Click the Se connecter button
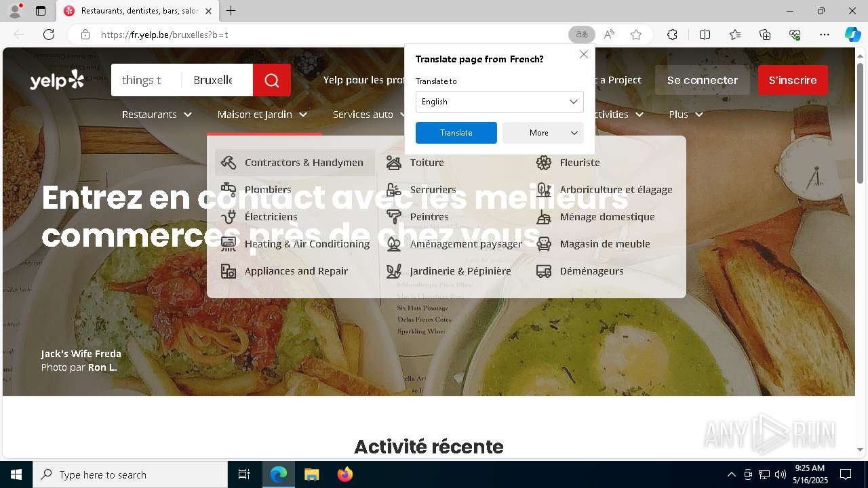This screenshot has height=488, width=868. point(703,80)
